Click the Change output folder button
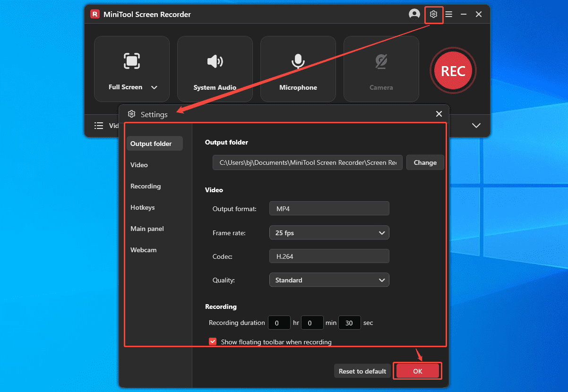Image resolution: width=568 pixels, height=392 pixels. [425, 162]
